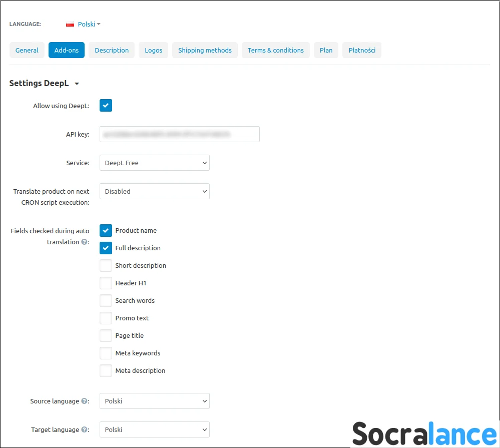
Task: Tick the Page title checkbox
Action: [x=106, y=336]
